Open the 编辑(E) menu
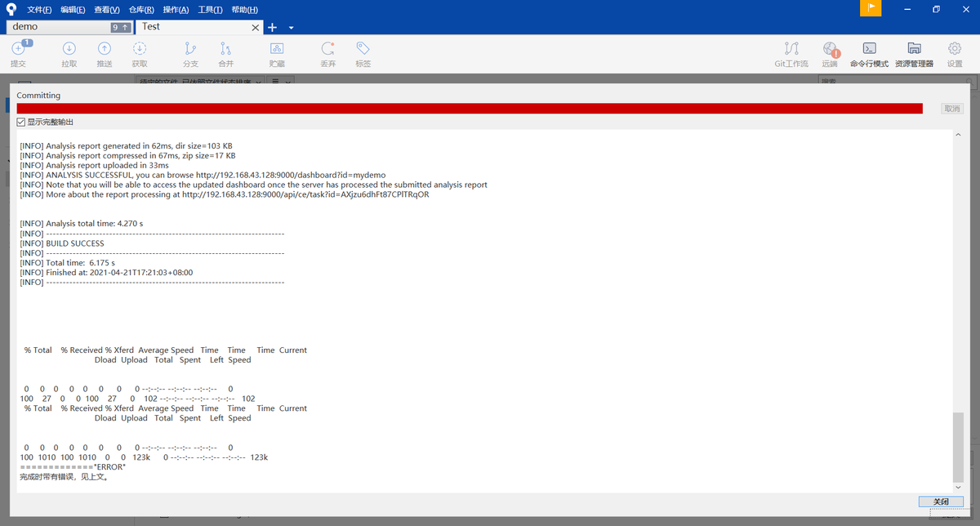 pos(73,10)
